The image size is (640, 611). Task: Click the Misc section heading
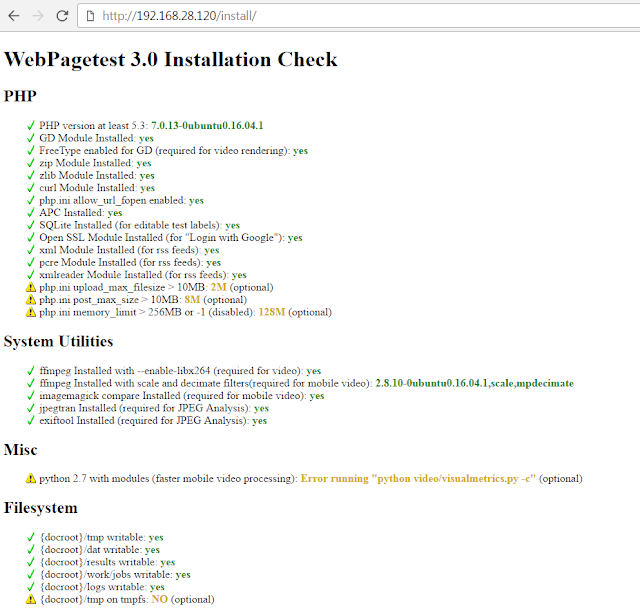[20, 449]
